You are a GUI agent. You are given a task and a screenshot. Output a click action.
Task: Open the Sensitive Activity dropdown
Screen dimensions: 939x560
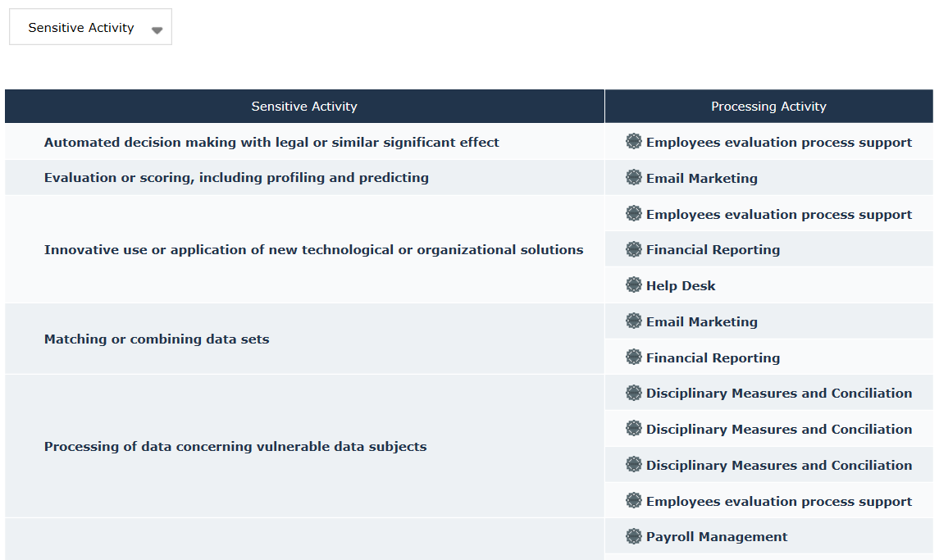(x=90, y=28)
